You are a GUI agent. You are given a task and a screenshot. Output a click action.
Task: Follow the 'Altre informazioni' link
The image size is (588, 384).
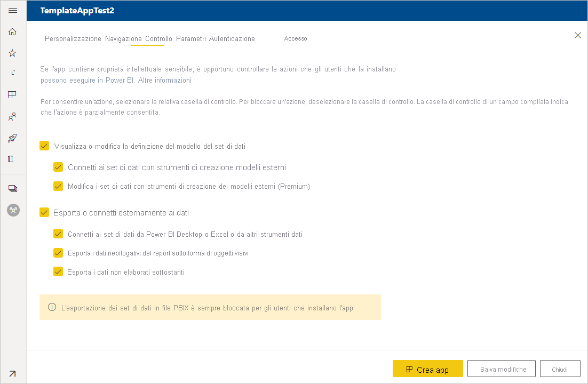(x=165, y=81)
